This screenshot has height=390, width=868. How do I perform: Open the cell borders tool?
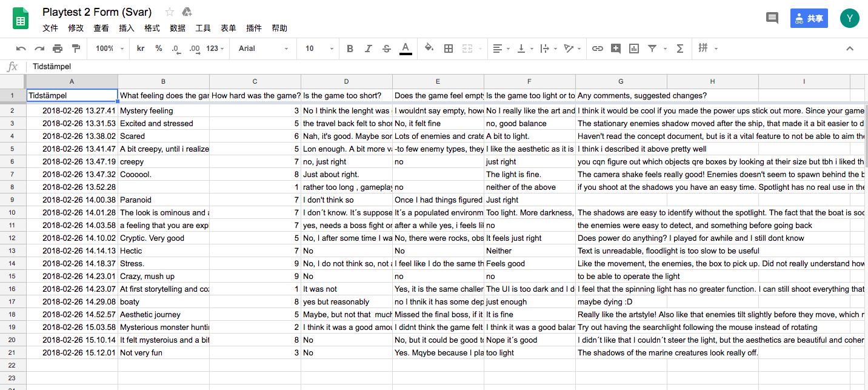[x=449, y=49]
